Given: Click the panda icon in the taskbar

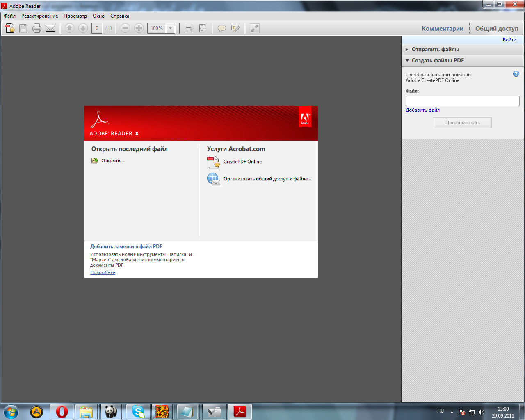Looking at the screenshot, I should coord(111,411).
